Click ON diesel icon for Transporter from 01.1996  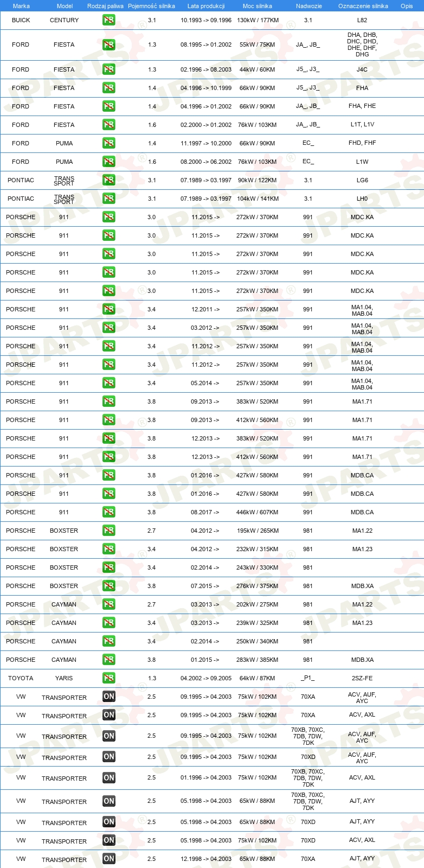click(x=108, y=777)
